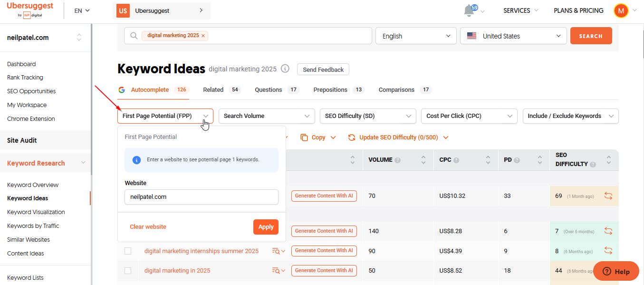This screenshot has height=285, width=644.
Task: Click the United States flag icon
Action: (x=471, y=36)
